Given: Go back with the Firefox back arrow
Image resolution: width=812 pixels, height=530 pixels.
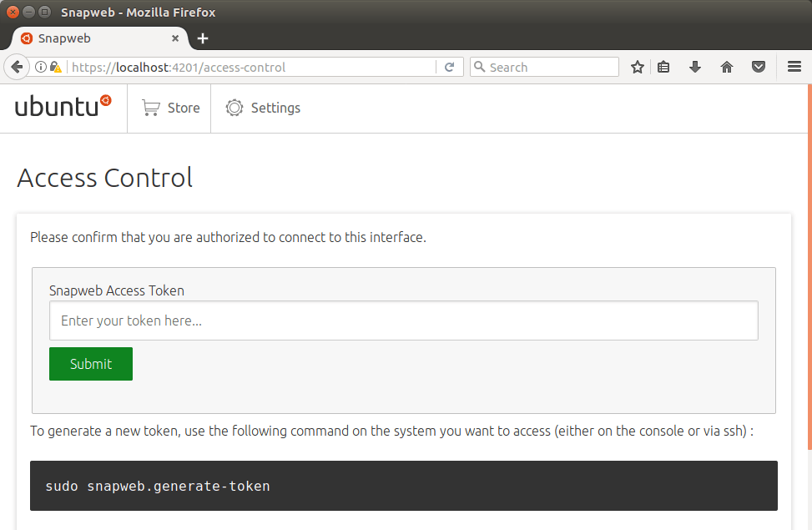Looking at the screenshot, I should (x=17, y=67).
